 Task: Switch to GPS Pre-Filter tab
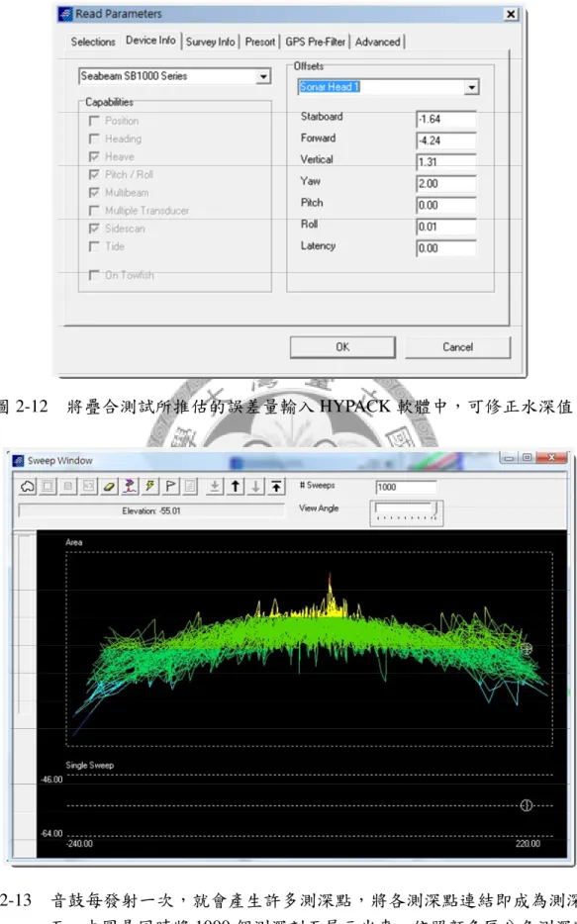[316, 42]
